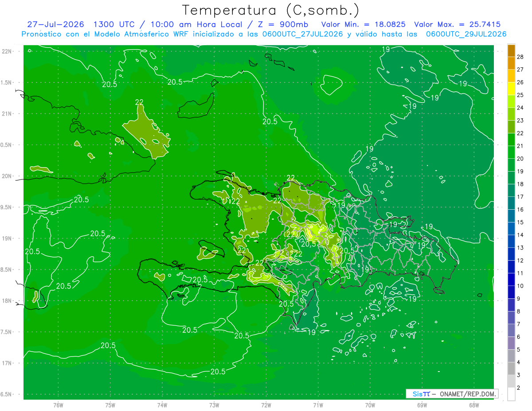This screenshot has height=411, width=532.
Task: Click the lime swatch between 24 and 25
Action: (x=511, y=101)
